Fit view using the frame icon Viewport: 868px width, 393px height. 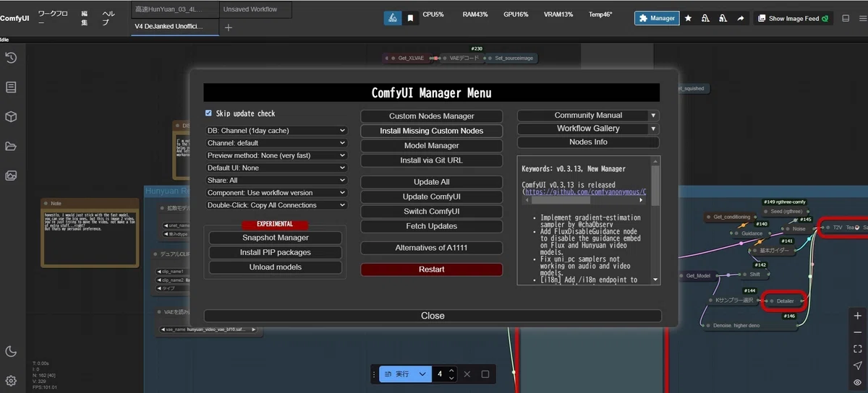tap(857, 349)
